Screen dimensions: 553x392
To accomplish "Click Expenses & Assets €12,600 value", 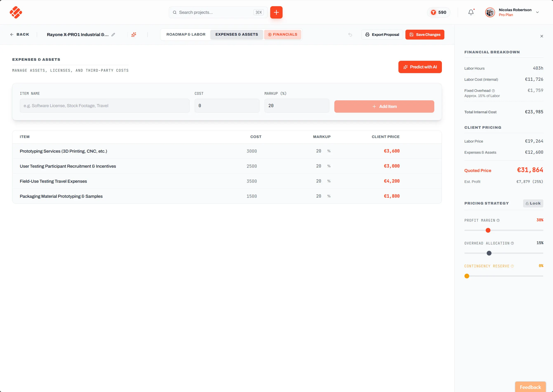I will [534, 152].
